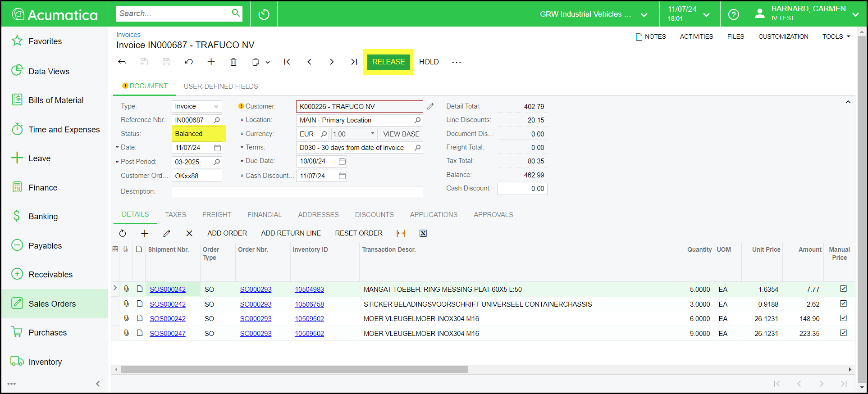The height and width of the screenshot is (394, 868).
Task: Open the recently visited history icon
Action: point(264,14)
